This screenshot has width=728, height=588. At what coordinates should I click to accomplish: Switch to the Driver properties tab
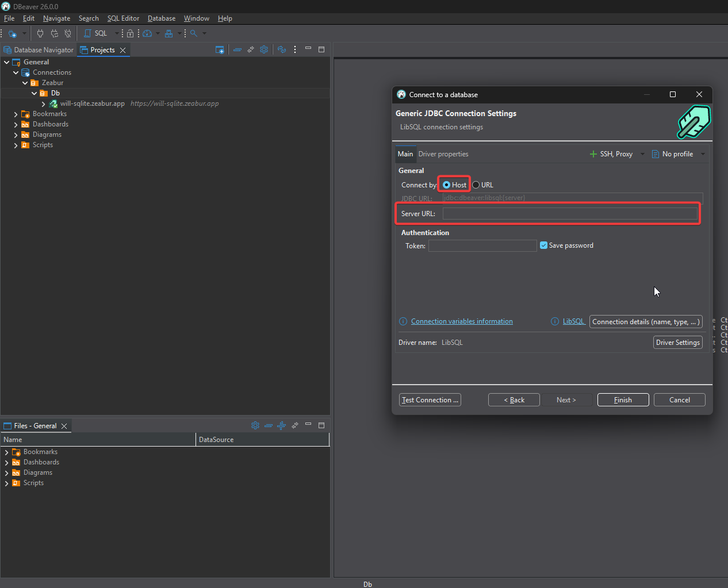click(x=443, y=154)
